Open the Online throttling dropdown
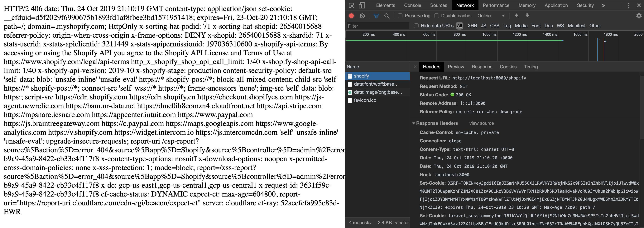Viewport: 644px width, 228px height. (x=491, y=16)
